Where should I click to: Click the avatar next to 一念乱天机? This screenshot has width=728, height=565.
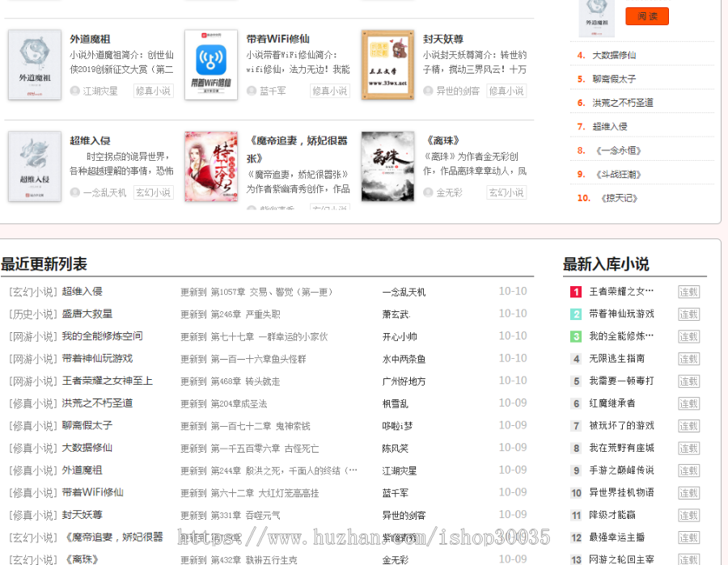point(75,192)
